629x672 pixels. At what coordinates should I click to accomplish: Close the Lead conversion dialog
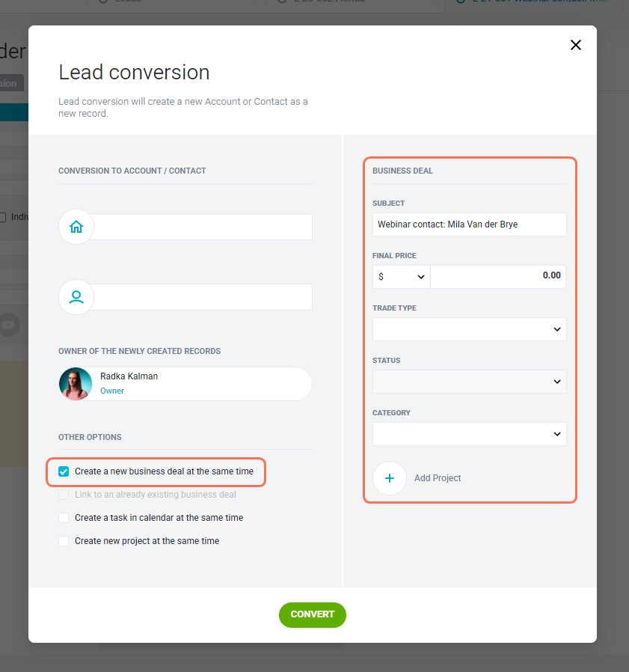(x=576, y=45)
